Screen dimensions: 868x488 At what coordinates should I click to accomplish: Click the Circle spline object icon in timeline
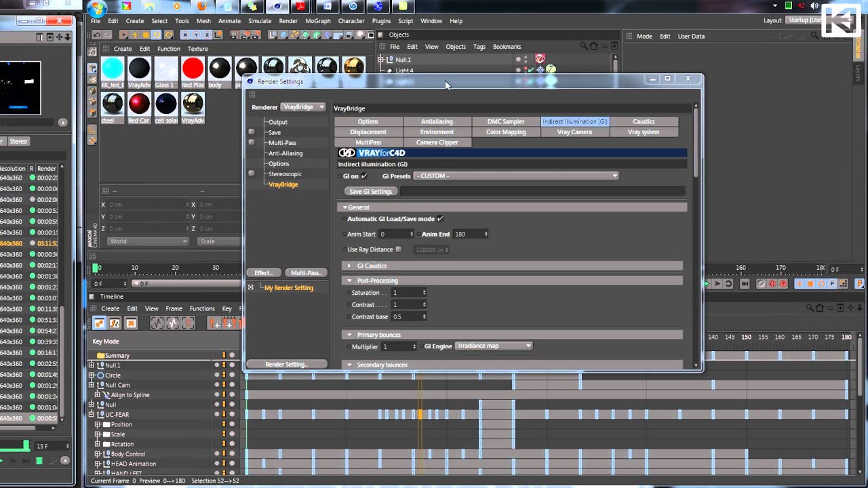pos(100,375)
